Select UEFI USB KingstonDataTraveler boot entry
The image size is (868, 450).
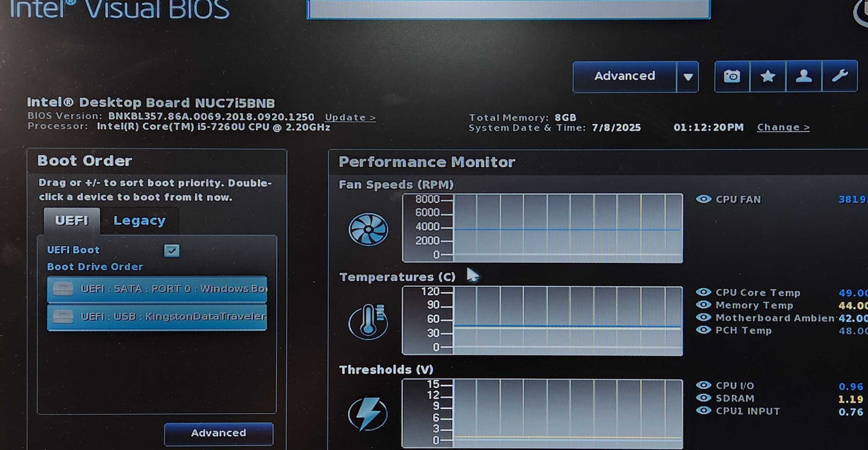point(157,317)
